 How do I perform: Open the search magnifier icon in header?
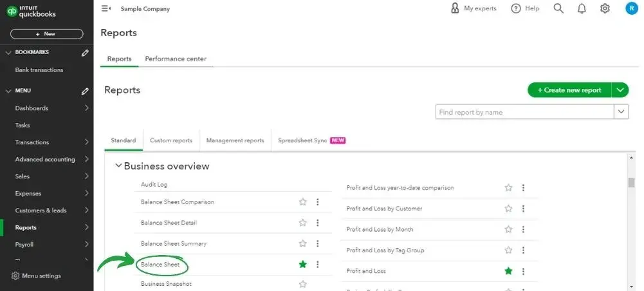(558, 8)
